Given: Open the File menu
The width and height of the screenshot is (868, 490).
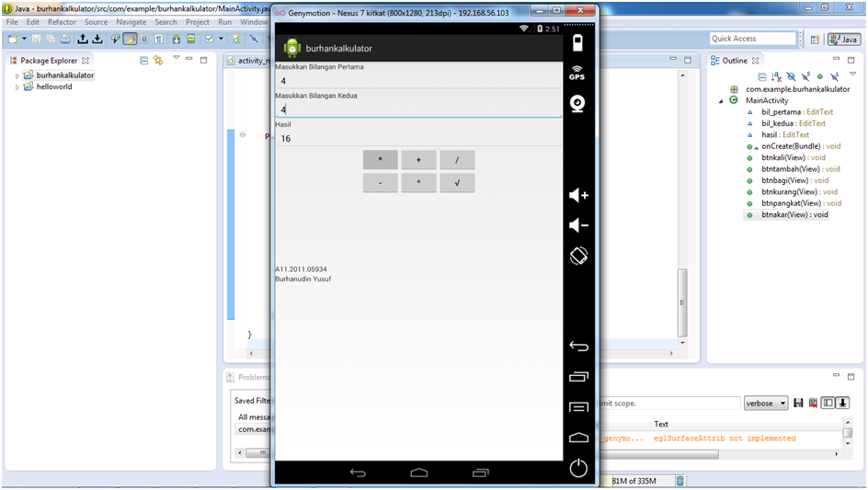Looking at the screenshot, I should click(12, 22).
